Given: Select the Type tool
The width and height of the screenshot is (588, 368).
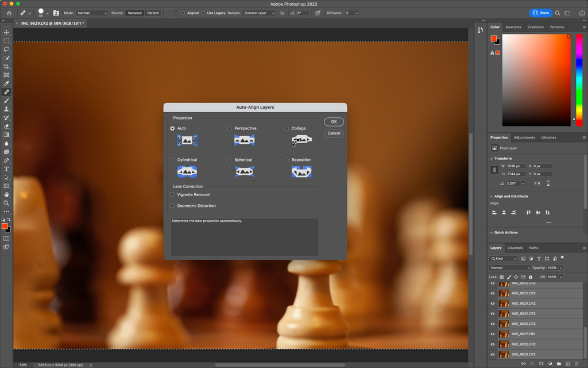Looking at the screenshot, I should 7,169.
